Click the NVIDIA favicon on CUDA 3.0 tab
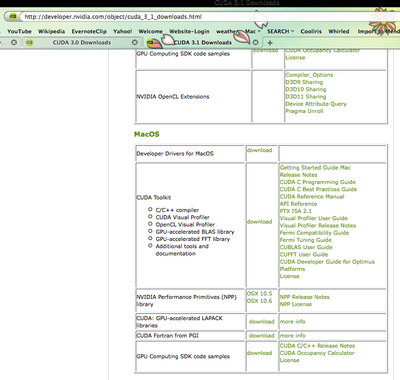This screenshot has height=380, width=400. click(x=29, y=42)
